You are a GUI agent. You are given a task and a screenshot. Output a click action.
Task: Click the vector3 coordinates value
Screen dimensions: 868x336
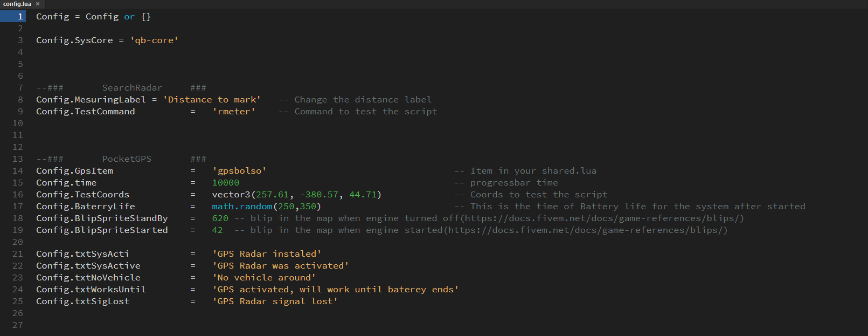pyautogui.click(x=297, y=194)
